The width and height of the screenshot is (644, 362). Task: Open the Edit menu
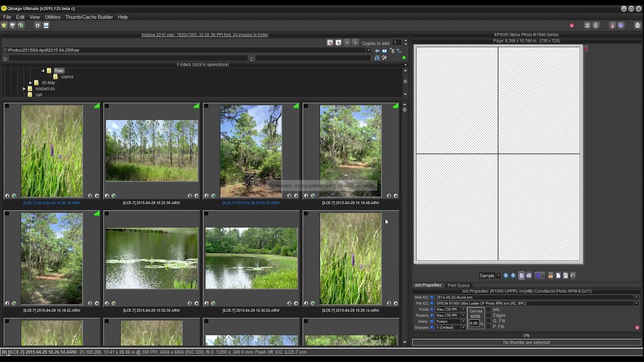(x=20, y=17)
